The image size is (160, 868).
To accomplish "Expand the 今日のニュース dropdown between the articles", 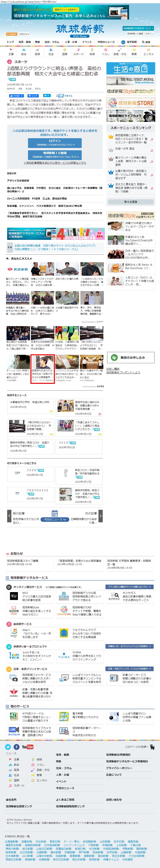I will (x=55, y=519).
